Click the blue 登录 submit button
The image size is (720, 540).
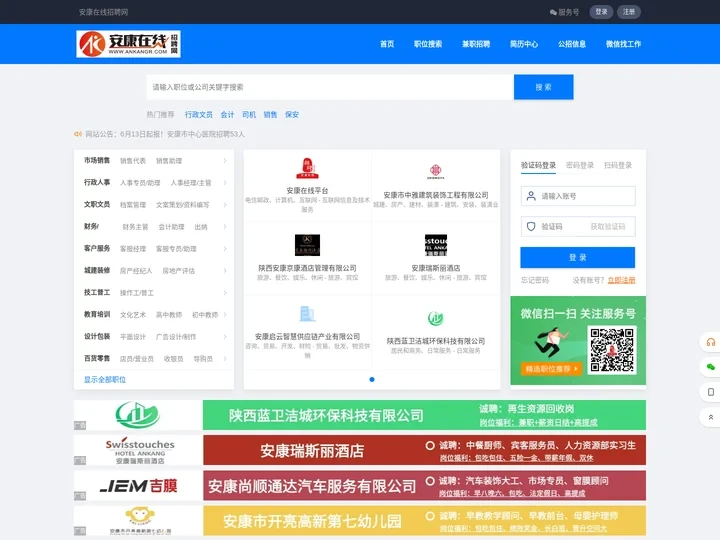click(578, 257)
